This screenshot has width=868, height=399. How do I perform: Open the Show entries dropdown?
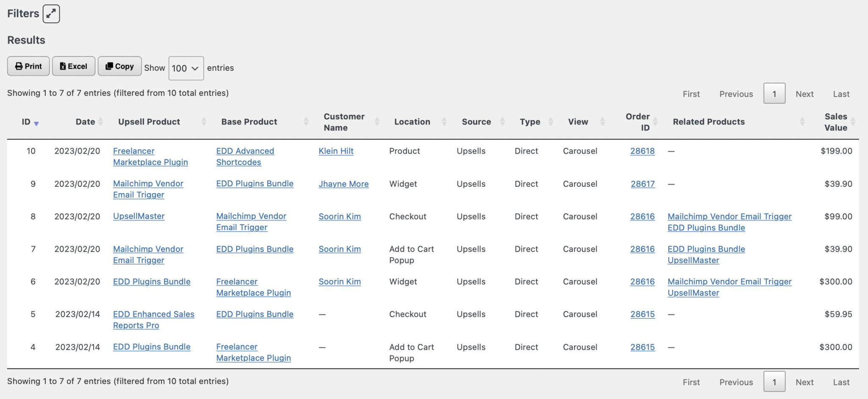tap(186, 68)
